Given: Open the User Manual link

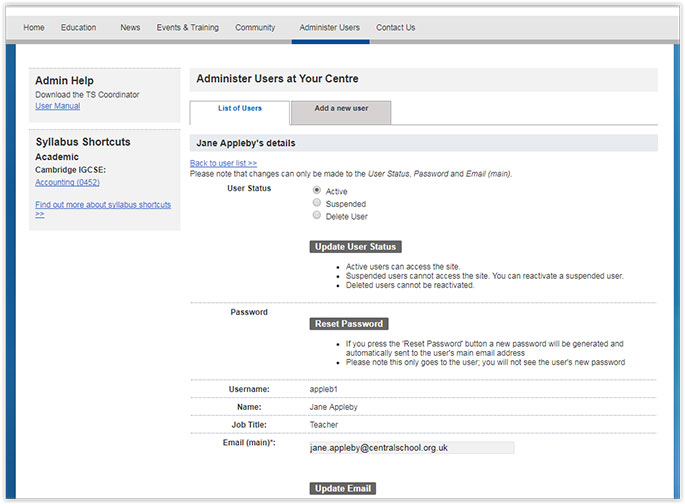Looking at the screenshot, I should click(57, 106).
